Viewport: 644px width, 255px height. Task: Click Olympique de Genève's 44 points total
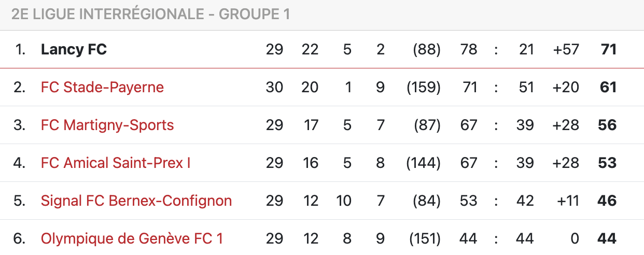[607, 238]
